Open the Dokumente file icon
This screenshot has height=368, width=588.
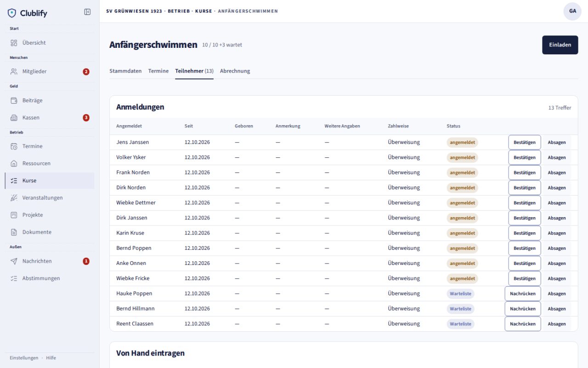pos(14,232)
